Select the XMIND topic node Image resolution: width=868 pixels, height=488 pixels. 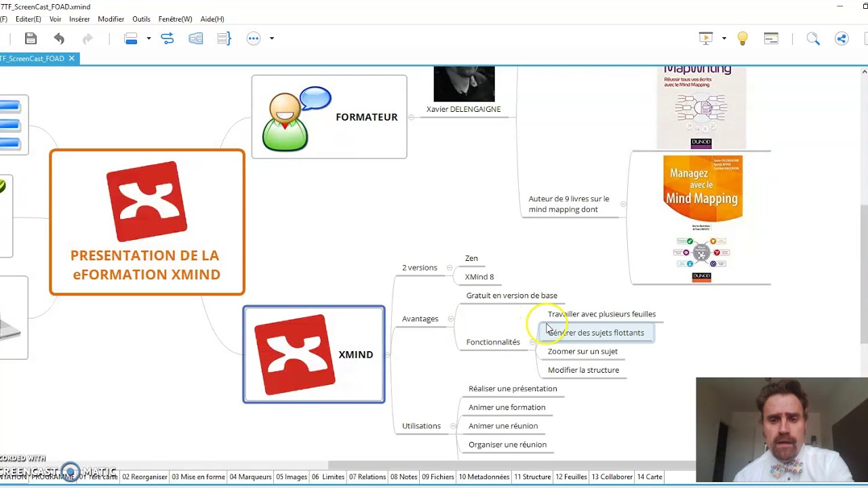(x=314, y=354)
